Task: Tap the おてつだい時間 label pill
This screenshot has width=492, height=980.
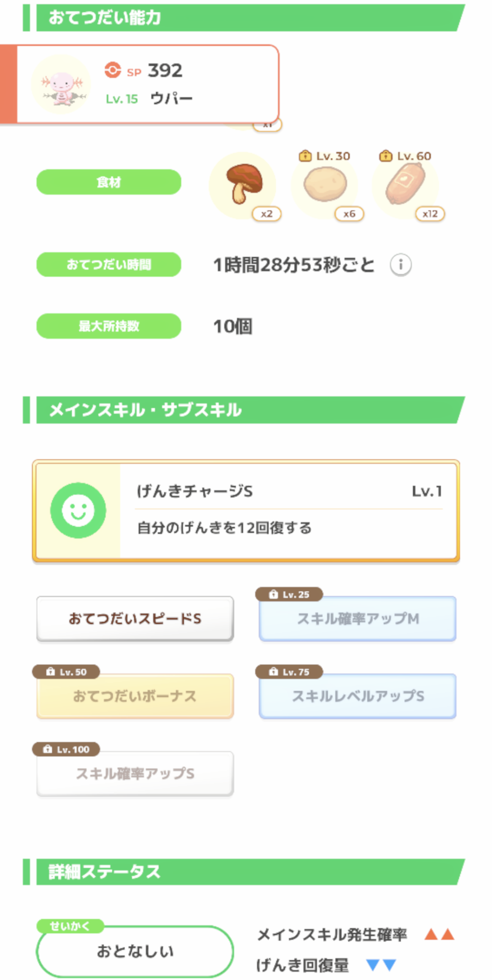Action: [109, 265]
